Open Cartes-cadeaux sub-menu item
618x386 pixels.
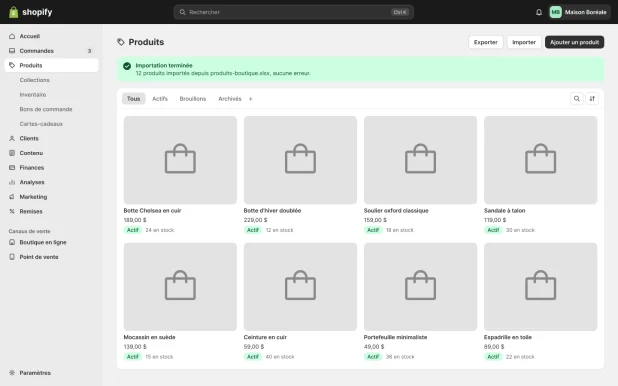pos(41,124)
